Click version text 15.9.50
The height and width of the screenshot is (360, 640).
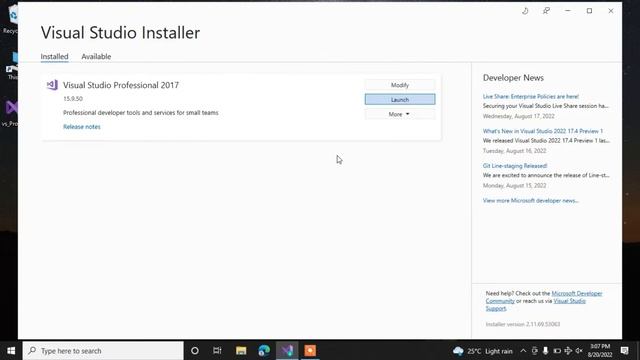73,99
